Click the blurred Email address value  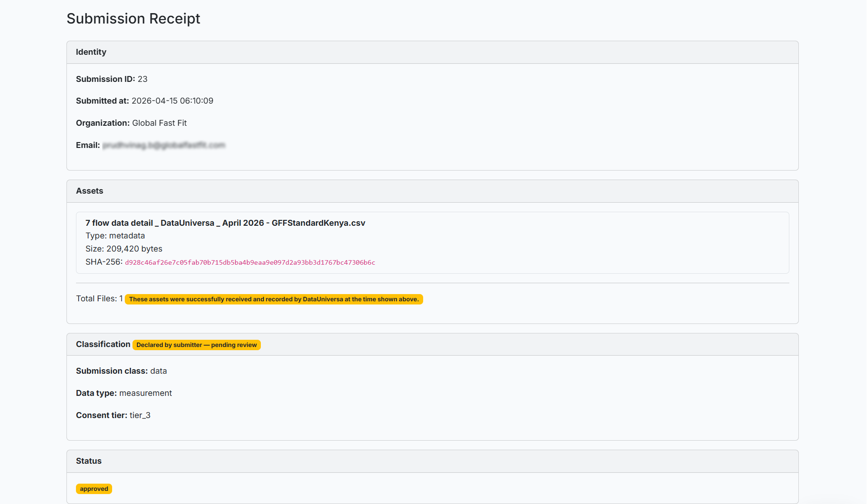click(x=164, y=145)
